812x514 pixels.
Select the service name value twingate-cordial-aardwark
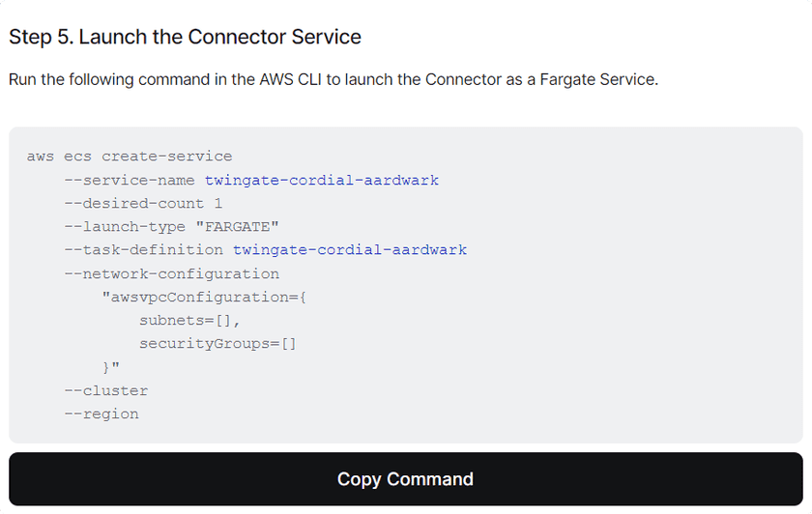tap(321, 180)
